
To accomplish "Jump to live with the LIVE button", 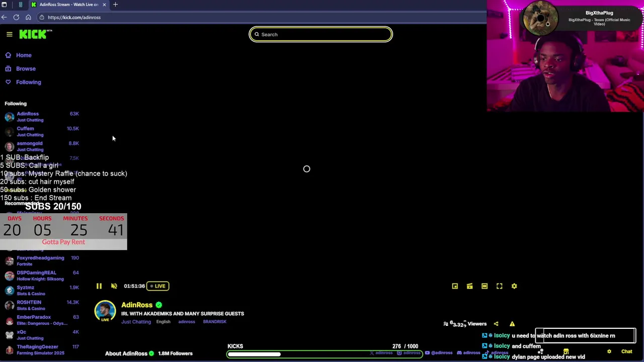I will click(x=157, y=286).
